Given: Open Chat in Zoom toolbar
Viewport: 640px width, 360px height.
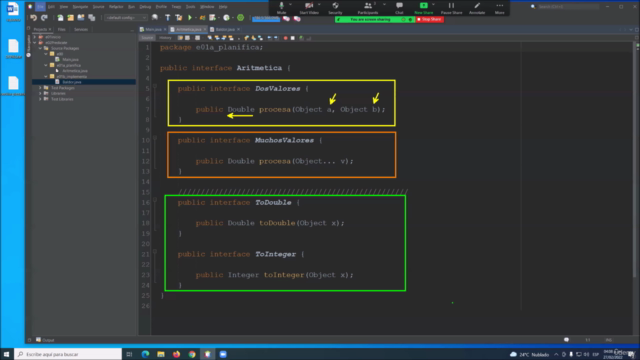Looking at the screenshot, I should pos(399,8).
